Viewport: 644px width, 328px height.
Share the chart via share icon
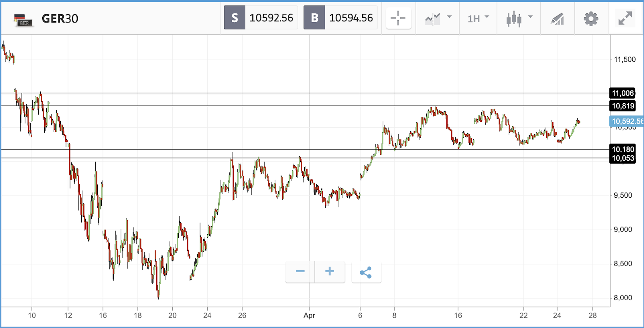click(x=366, y=273)
